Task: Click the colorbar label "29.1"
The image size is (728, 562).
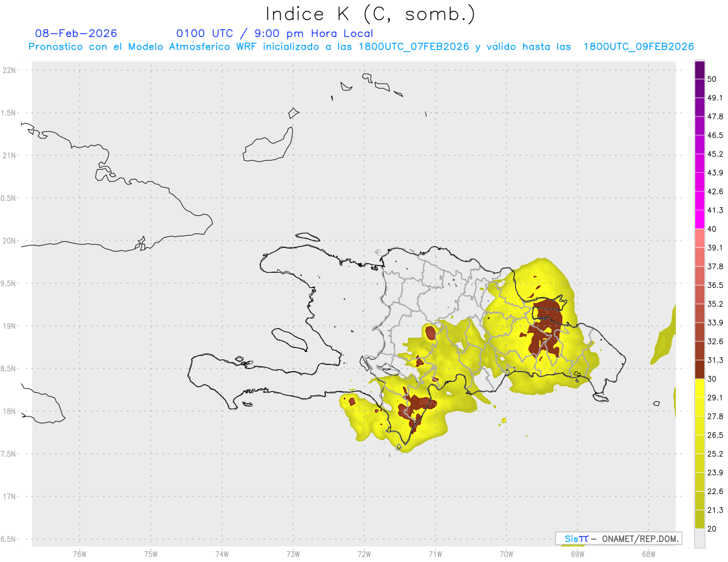Action: 715,398
